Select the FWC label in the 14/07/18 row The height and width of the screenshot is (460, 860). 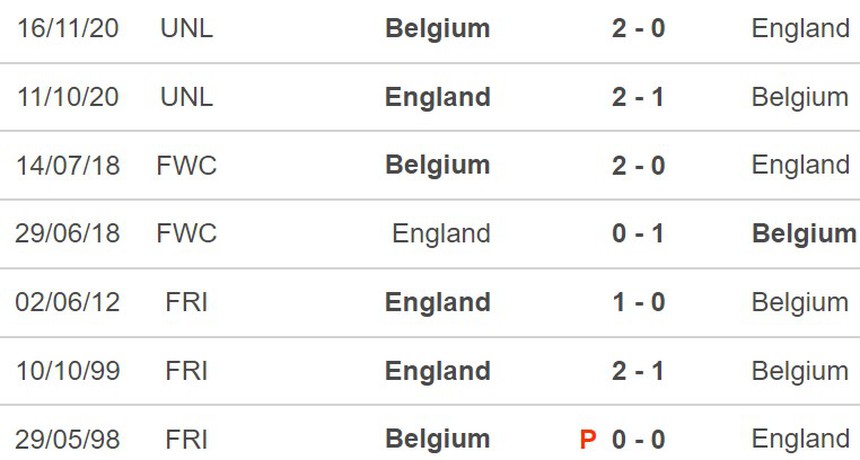(187, 165)
